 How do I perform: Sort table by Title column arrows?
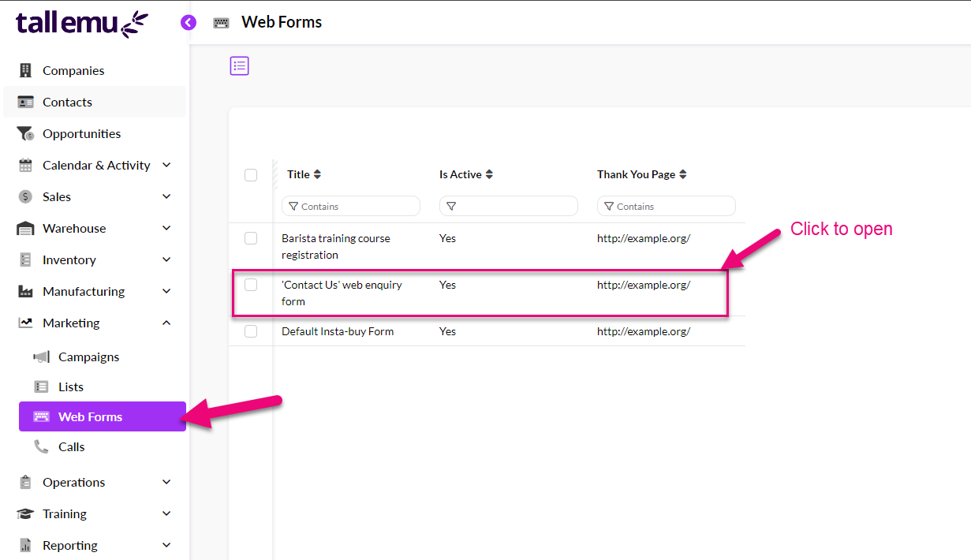pyautogui.click(x=317, y=175)
